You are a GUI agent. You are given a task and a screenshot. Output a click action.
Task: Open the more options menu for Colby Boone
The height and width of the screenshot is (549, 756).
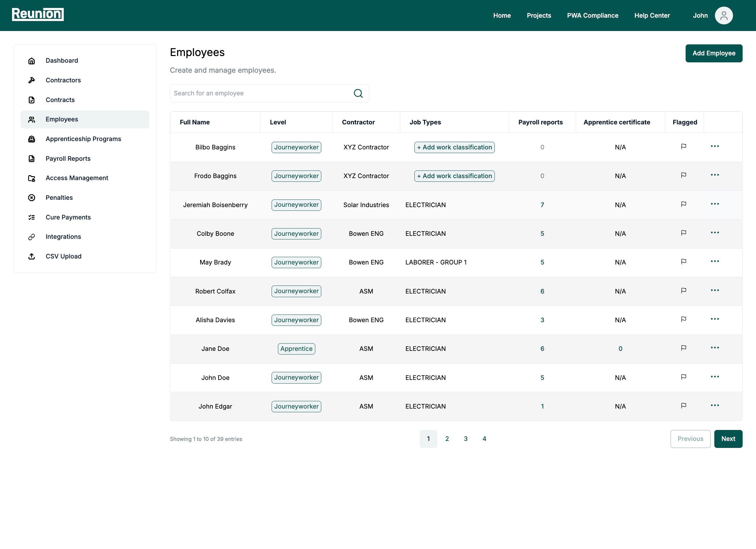pyautogui.click(x=715, y=233)
